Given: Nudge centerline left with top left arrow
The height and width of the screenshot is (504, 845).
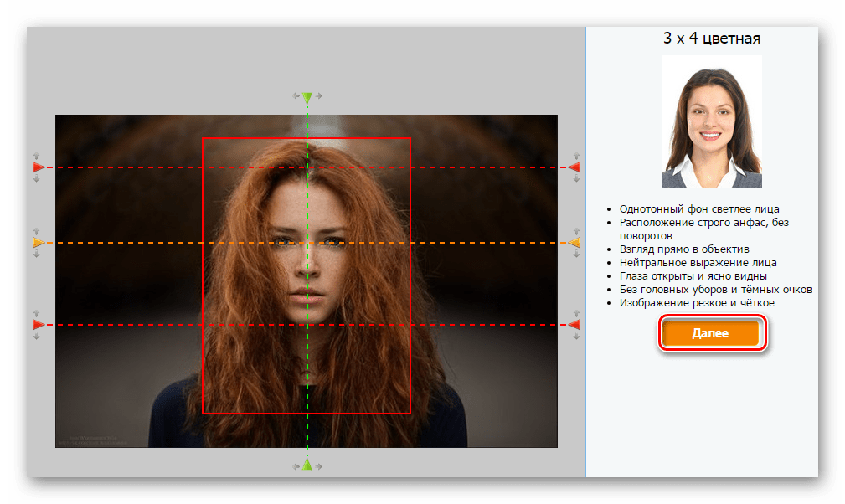Looking at the screenshot, I should pos(296,96).
